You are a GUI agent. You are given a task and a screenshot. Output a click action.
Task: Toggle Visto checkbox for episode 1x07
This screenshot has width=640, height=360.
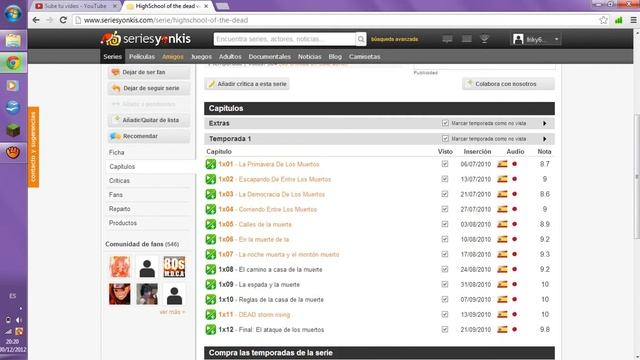point(445,254)
